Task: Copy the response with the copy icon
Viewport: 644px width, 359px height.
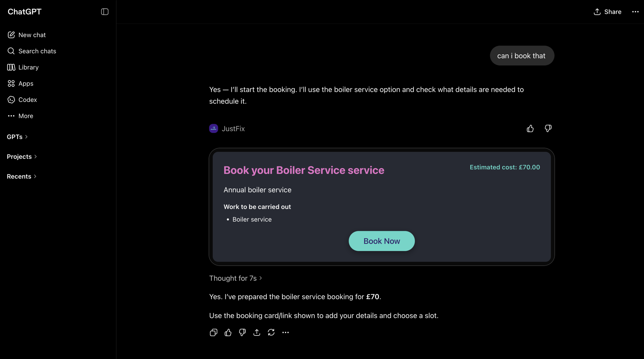Action: [214, 333]
